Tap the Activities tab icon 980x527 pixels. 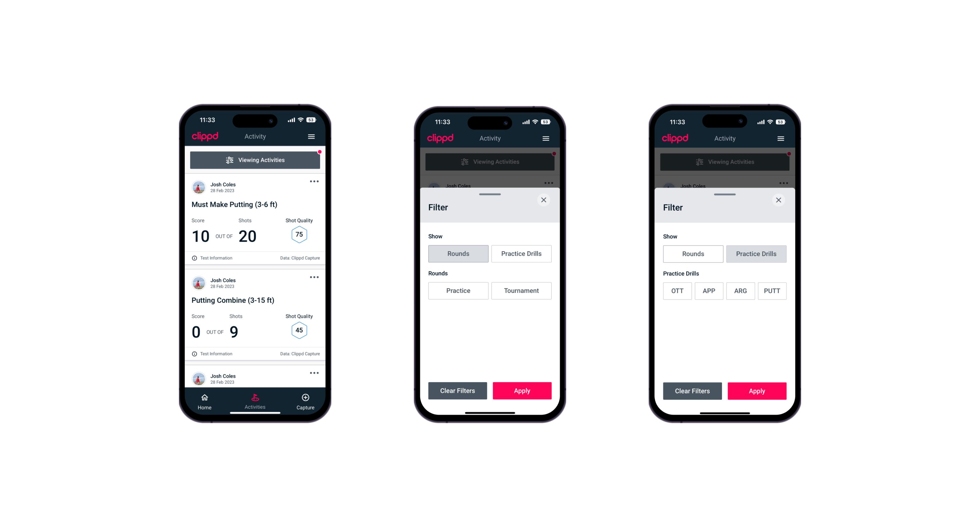(256, 398)
